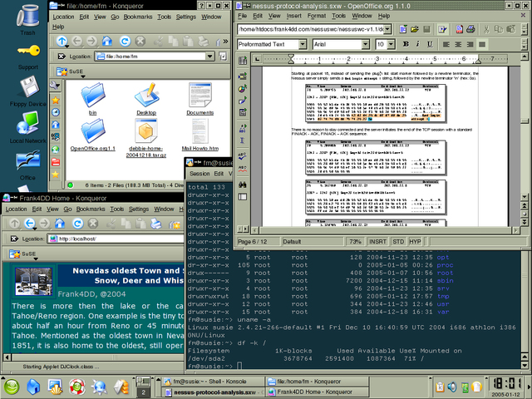The image size is (532, 399).
Task: Open Settings menu in file:/home/fm Konqueror
Action: tap(186, 17)
